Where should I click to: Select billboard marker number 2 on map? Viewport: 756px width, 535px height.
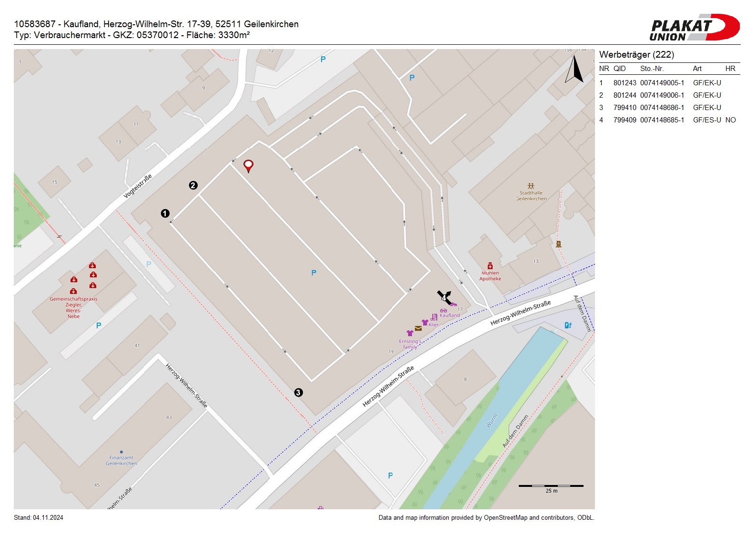(193, 185)
